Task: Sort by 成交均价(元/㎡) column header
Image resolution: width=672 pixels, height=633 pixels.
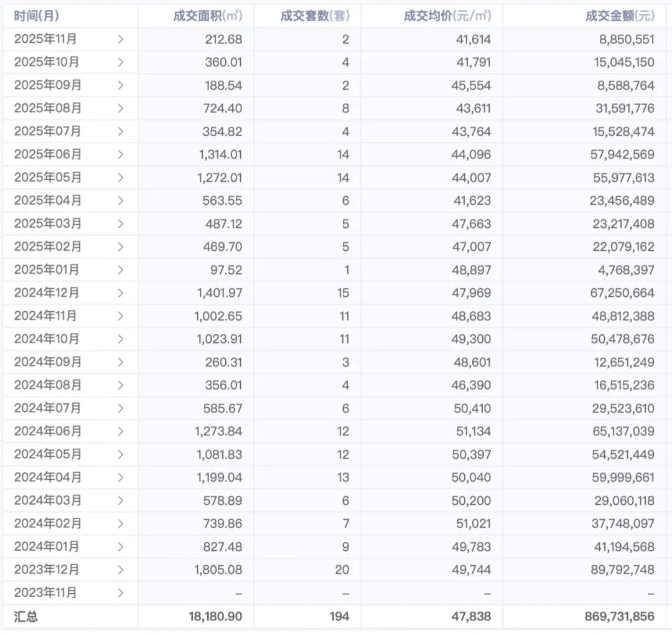Action: tap(447, 16)
